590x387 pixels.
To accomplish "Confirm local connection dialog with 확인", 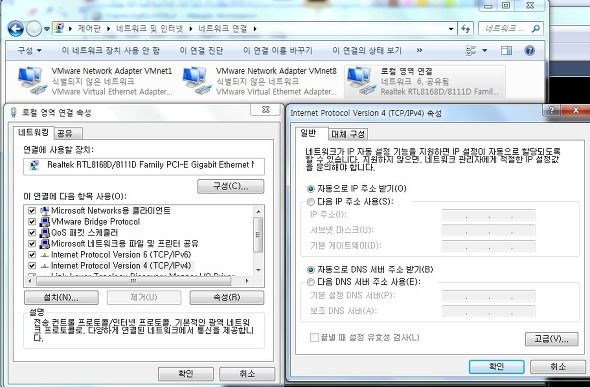I will point(186,374).
